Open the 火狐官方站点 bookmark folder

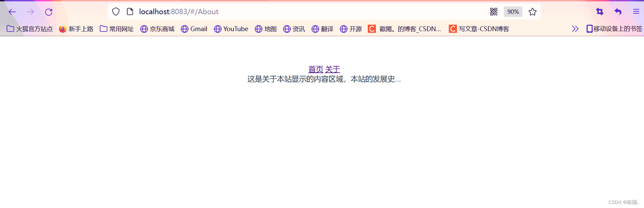(30, 29)
